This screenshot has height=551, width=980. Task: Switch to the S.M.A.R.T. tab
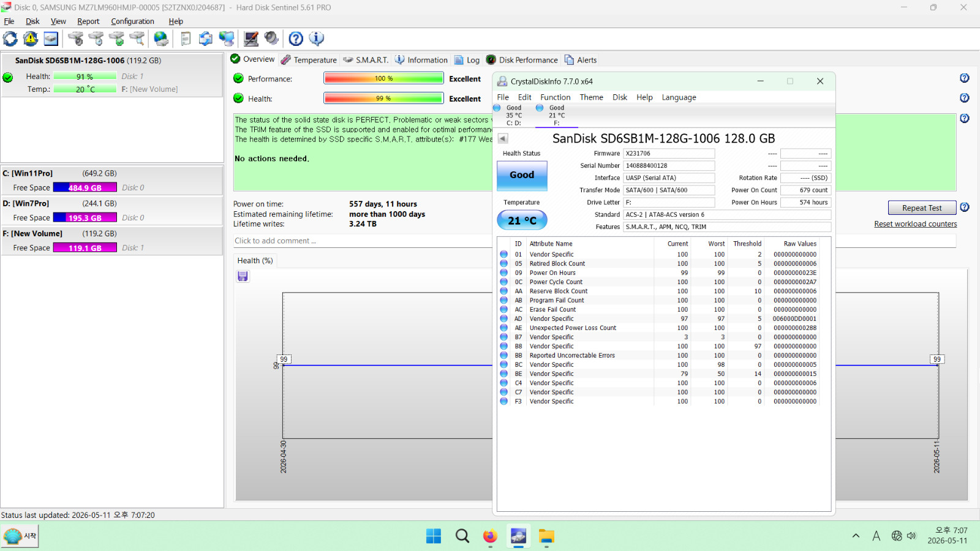(366, 60)
